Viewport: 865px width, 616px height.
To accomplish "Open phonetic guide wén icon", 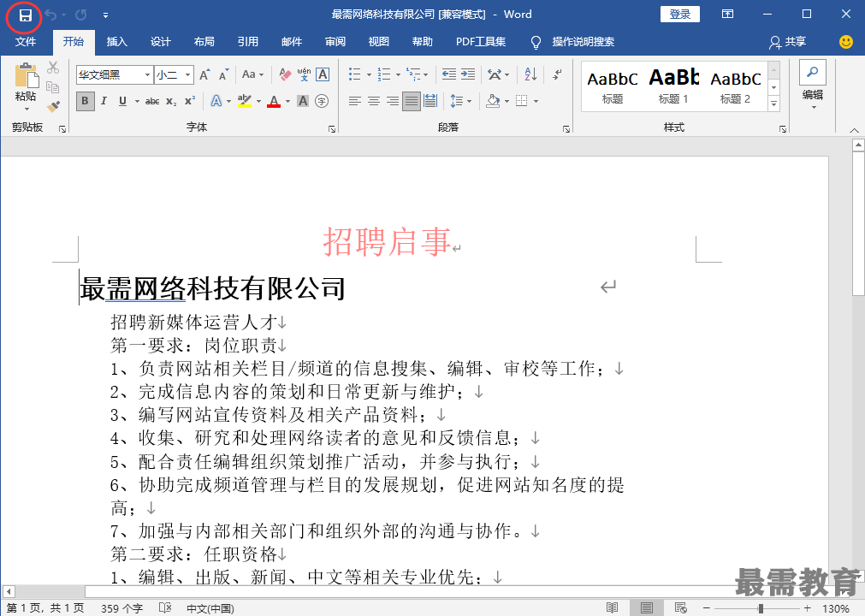I will pyautogui.click(x=304, y=74).
